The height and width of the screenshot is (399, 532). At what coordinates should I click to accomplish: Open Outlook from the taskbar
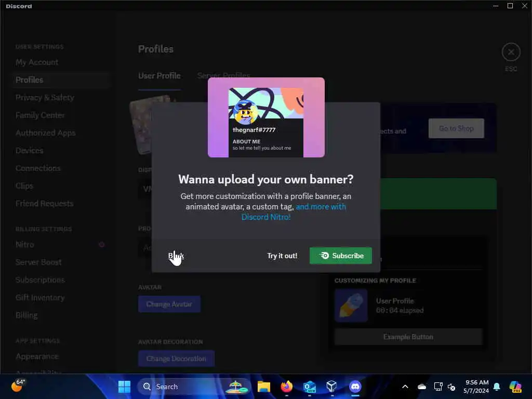(x=310, y=387)
